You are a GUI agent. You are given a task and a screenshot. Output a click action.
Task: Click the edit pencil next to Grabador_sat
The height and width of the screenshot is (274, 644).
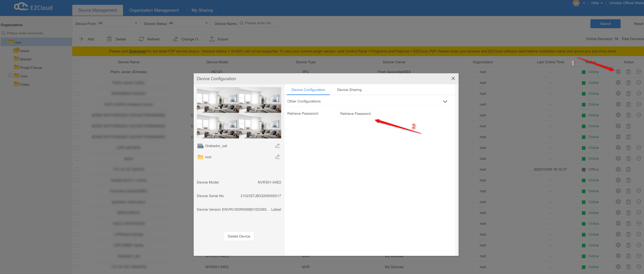(277, 146)
